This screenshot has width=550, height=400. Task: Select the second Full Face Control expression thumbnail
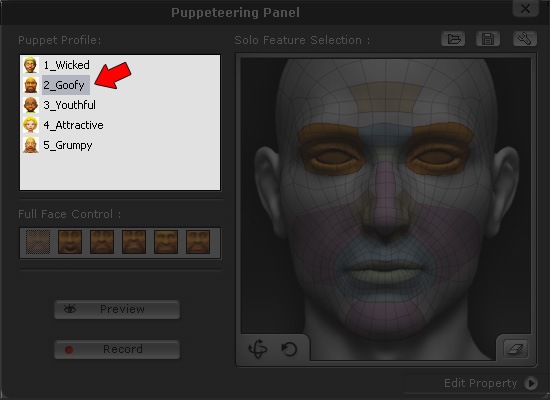click(x=70, y=242)
